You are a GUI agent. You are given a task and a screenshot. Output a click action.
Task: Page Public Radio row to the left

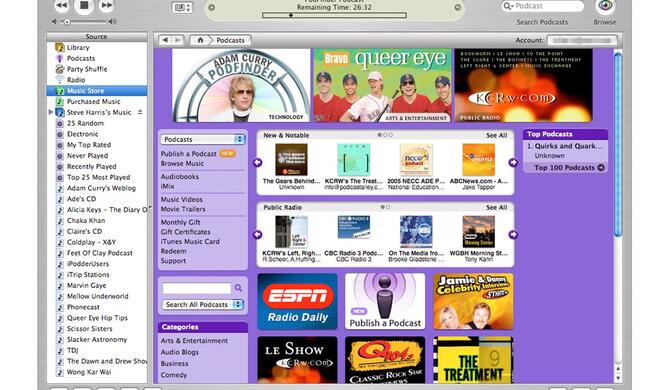coord(258,235)
